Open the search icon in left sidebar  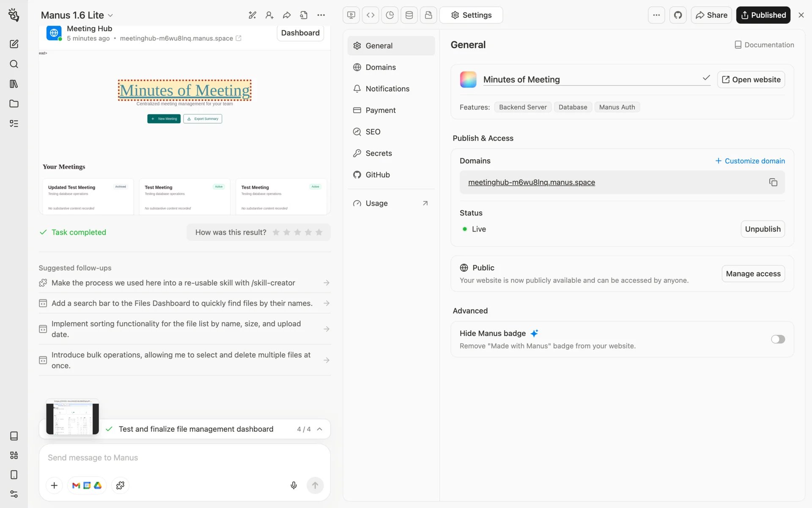pos(14,64)
